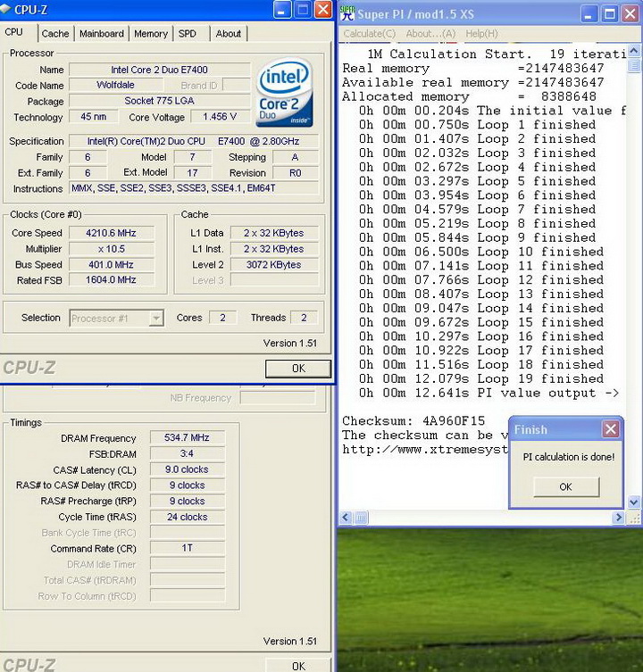Click the Rated FSB value 1604.0 MHz
This screenshot has width=643, height=672.
(111, 280)
